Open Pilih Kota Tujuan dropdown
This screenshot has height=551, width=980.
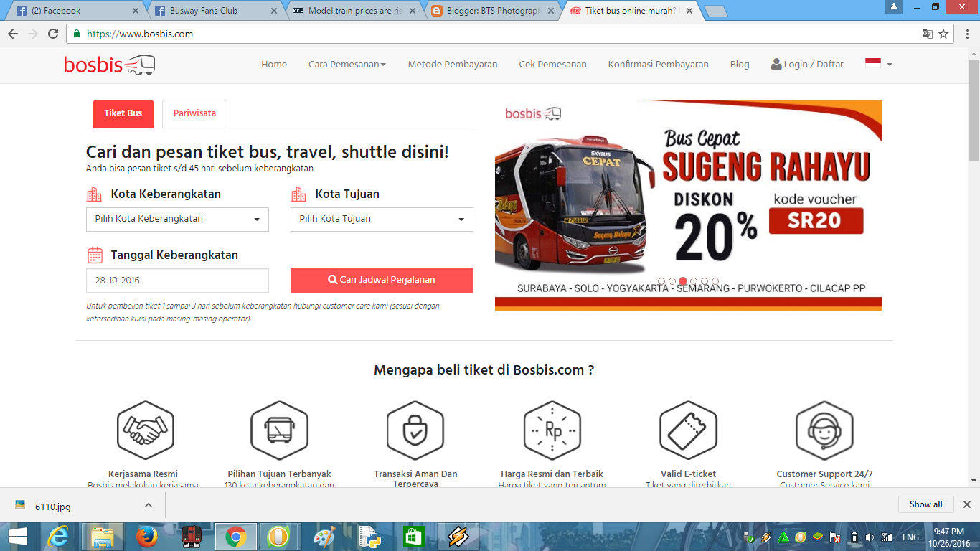(x=382, y=220)
